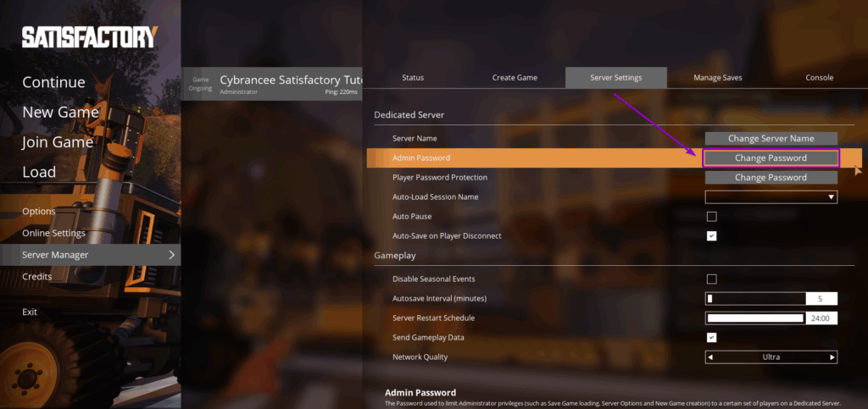Click Change Password for Admin Password
868x409 pixels.
[771, 158]
